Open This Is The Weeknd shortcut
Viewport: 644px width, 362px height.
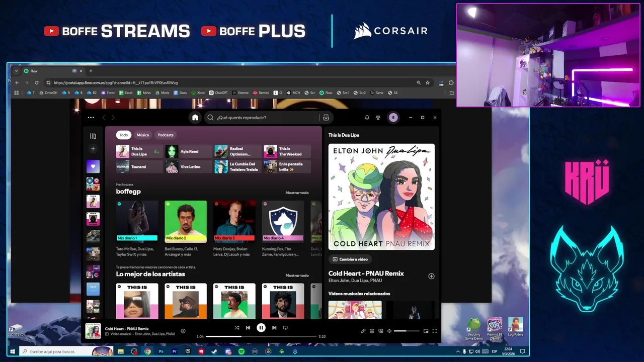287,151
